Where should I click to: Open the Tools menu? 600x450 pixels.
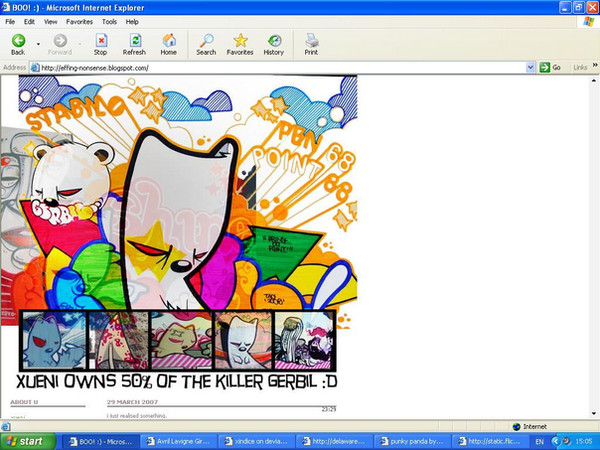(109, 22)
